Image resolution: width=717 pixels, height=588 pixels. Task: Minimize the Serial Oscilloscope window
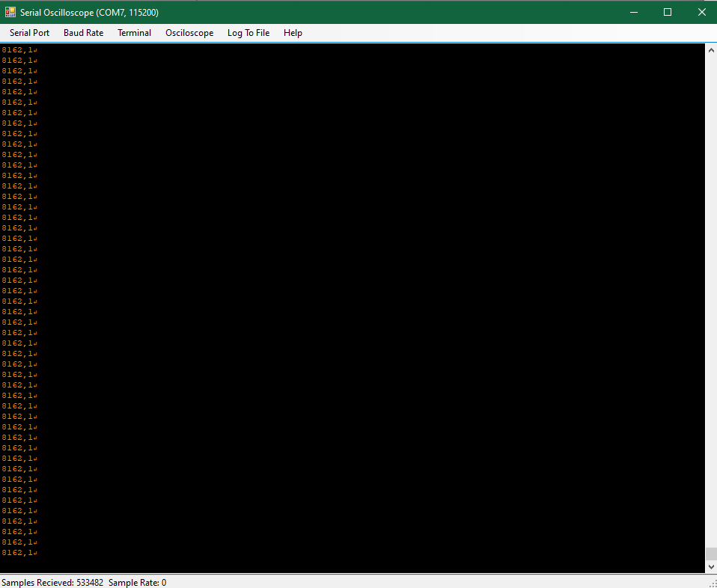pos(634,12)
